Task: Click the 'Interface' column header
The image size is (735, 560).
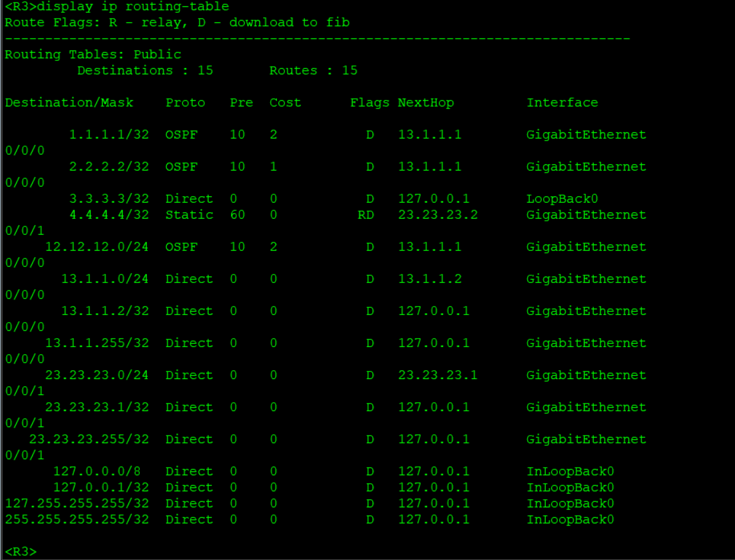Action: click(562, 103)
